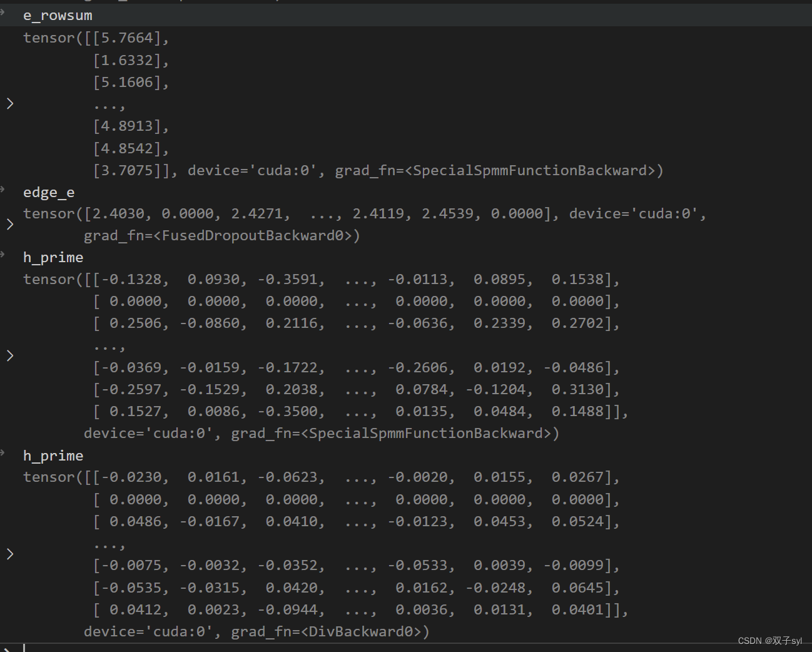
Task: Click the '[4.8542],' row
Action: click(131, 149)
